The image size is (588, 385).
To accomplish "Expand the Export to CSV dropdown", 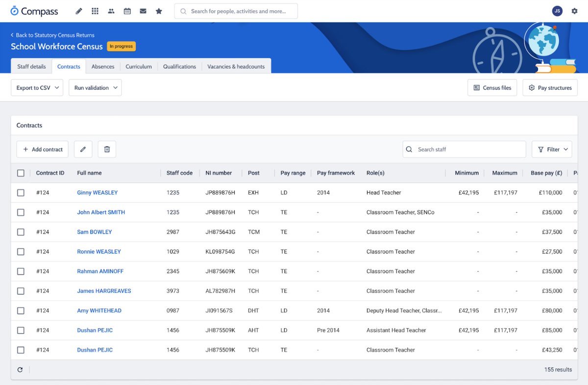I will (37, 87).
